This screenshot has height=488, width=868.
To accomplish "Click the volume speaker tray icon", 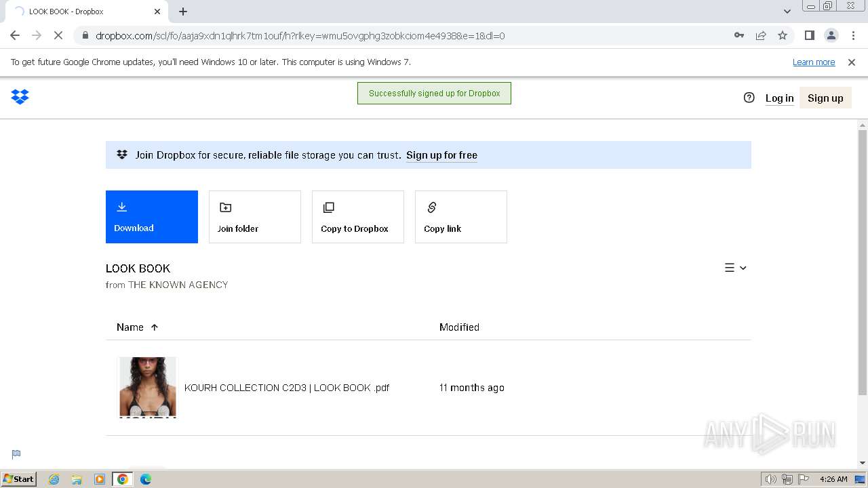I will (x=771, y=479).
